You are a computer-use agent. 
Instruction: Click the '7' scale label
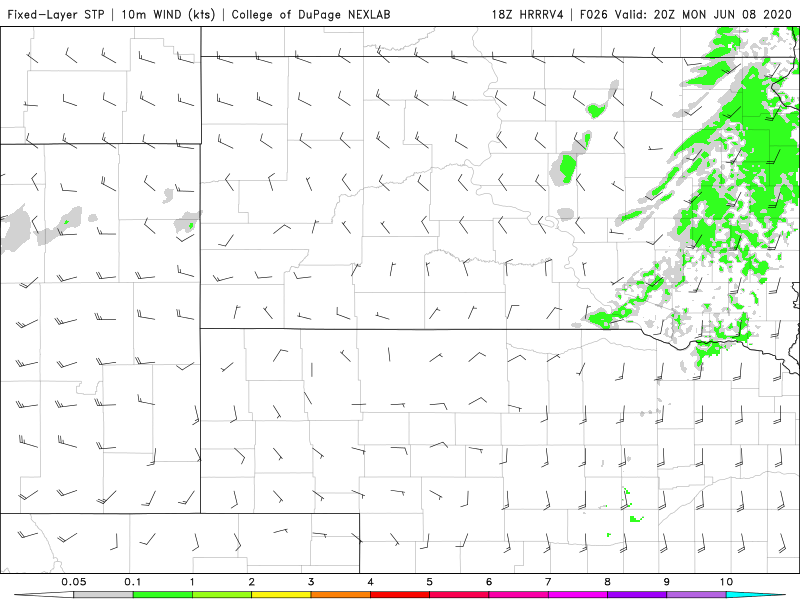(548, 582)
